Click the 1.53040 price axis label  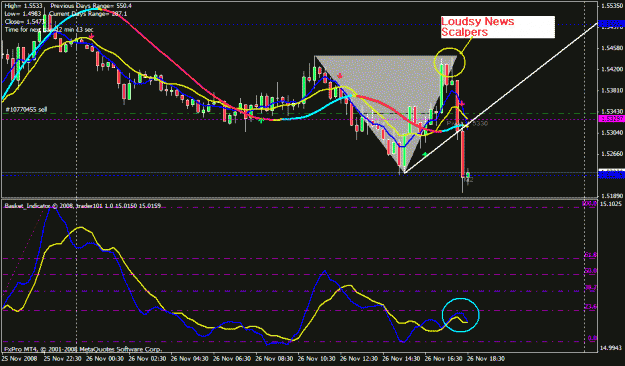(611, 132)
